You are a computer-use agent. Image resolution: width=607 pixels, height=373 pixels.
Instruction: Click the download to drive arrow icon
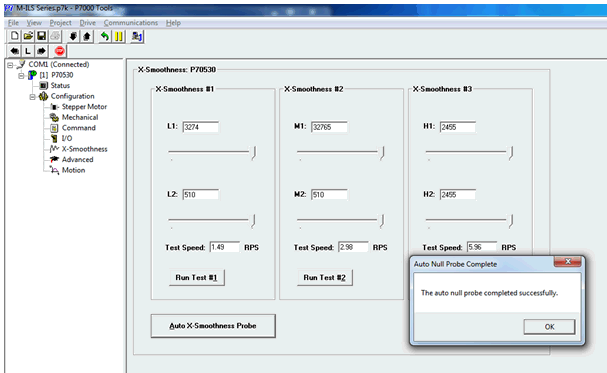coord(73,36)
